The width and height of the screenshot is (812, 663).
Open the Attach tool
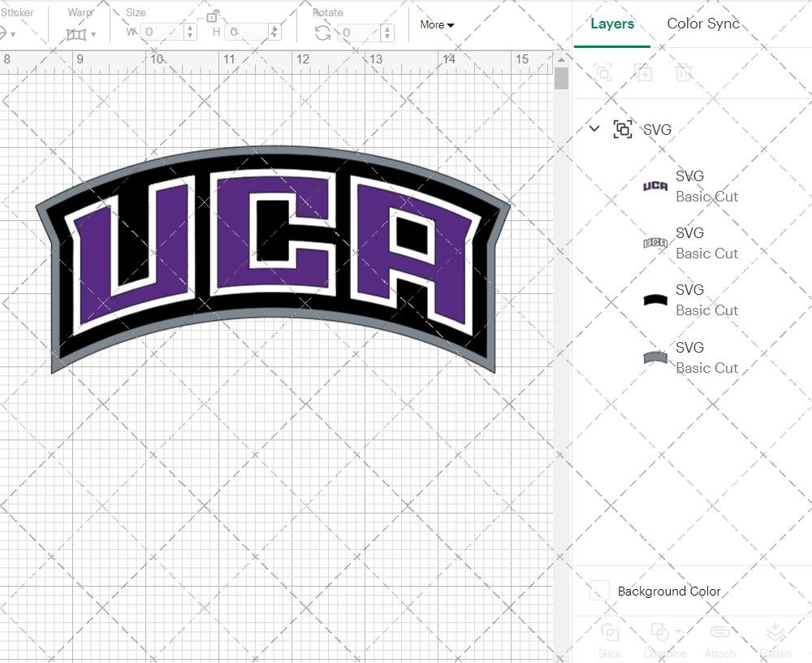coord(720,631)
